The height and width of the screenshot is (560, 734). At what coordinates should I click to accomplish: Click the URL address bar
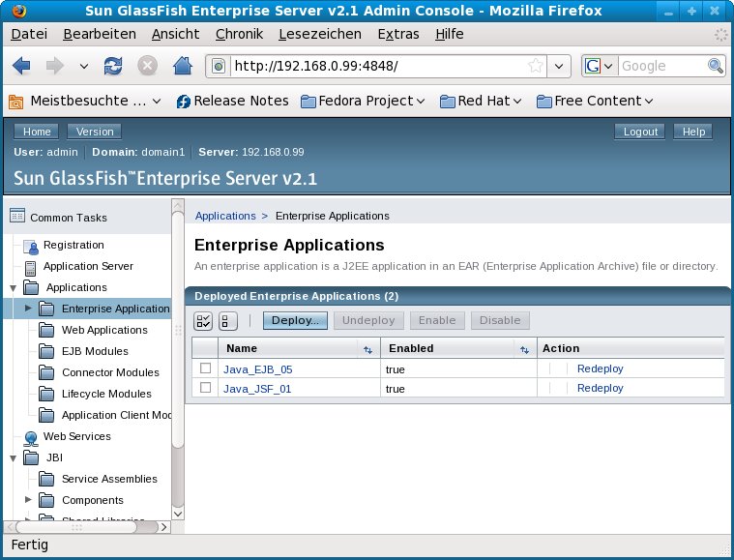point(377,66)
